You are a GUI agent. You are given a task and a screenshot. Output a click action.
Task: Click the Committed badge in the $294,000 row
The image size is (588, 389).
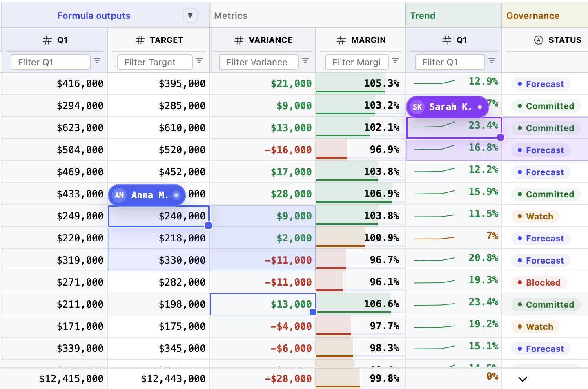point(546,106)
